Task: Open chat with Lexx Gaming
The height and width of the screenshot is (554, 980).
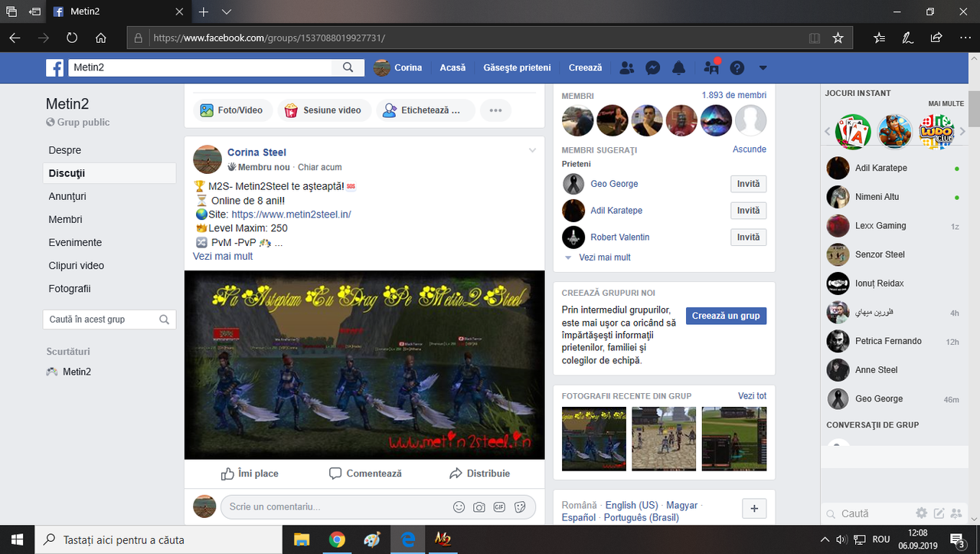Action: point(880,226)
